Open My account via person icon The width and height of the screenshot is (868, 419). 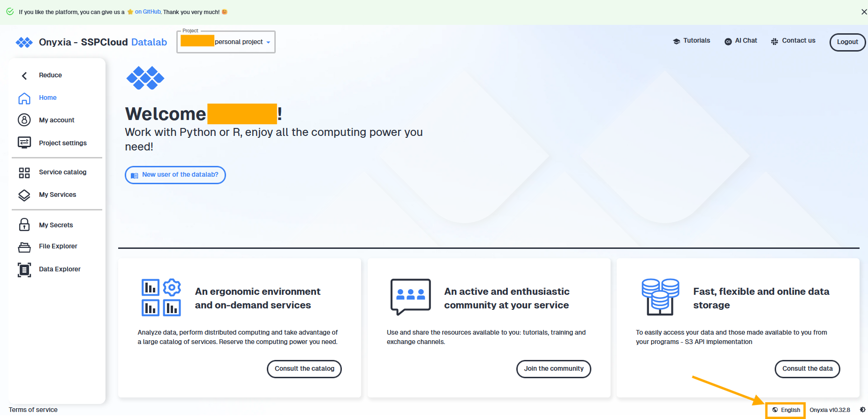24,120
